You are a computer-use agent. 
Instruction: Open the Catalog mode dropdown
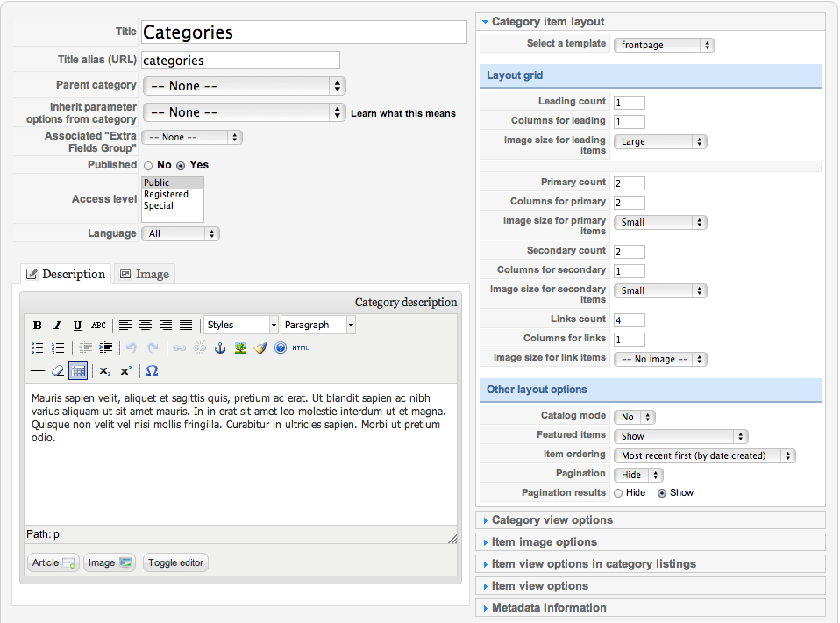(x=635, y=417)
